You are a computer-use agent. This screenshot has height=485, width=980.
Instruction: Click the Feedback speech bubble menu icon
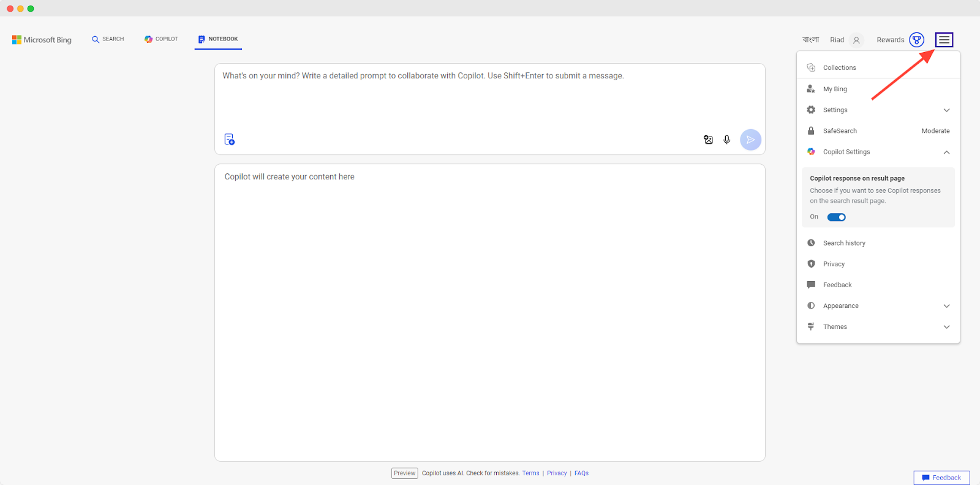pos(811,285)
